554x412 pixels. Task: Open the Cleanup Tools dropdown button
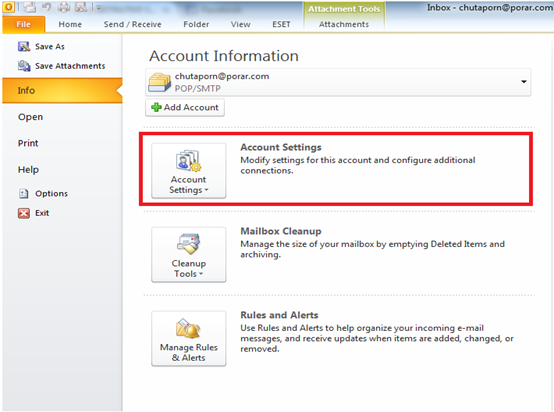pos(189,254)
